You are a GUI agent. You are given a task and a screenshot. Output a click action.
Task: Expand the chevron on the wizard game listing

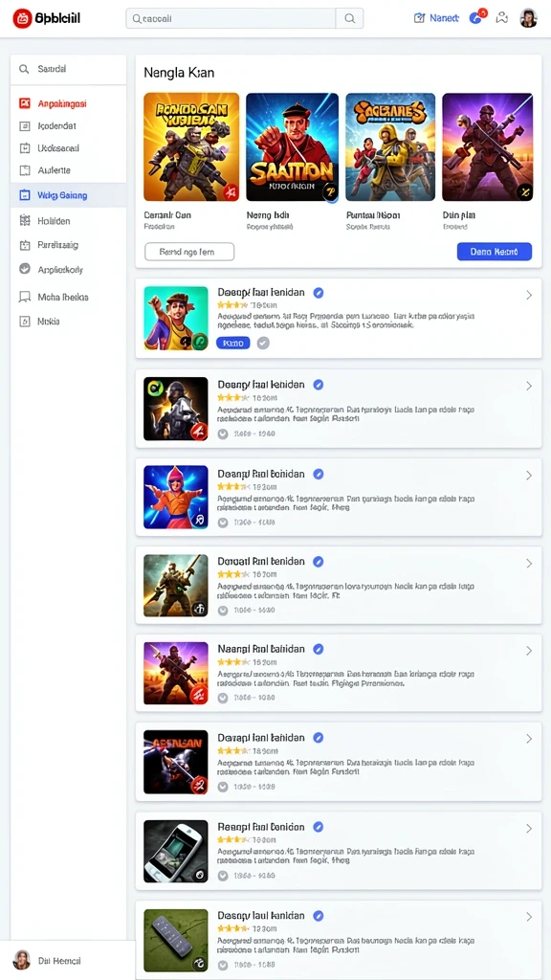pos(528,475)
